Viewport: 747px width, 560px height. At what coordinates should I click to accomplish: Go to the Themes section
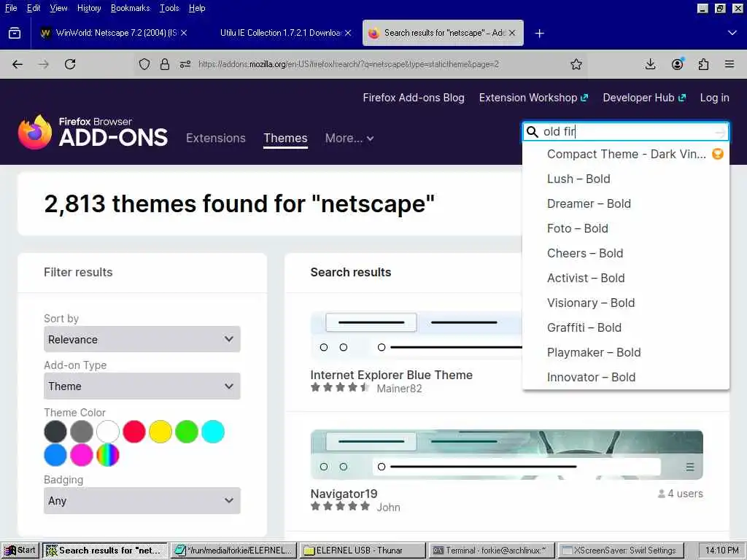point(285,138)
